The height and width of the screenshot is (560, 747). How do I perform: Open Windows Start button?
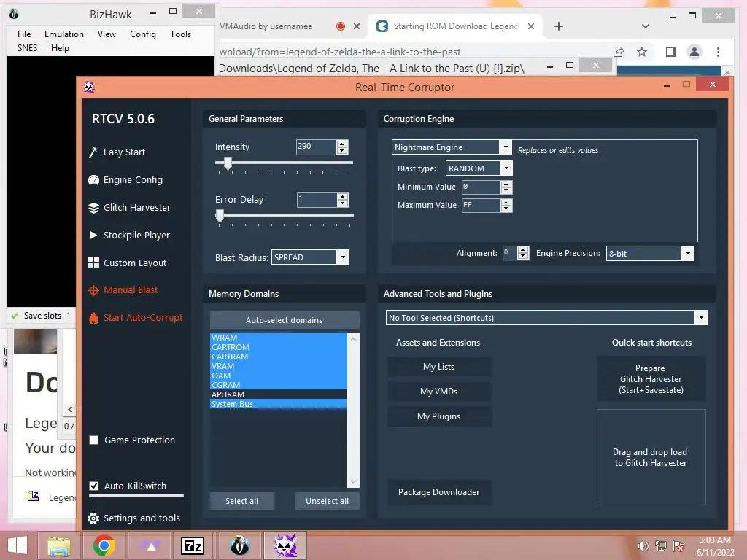pyautogui.click(x=18, y=545)
